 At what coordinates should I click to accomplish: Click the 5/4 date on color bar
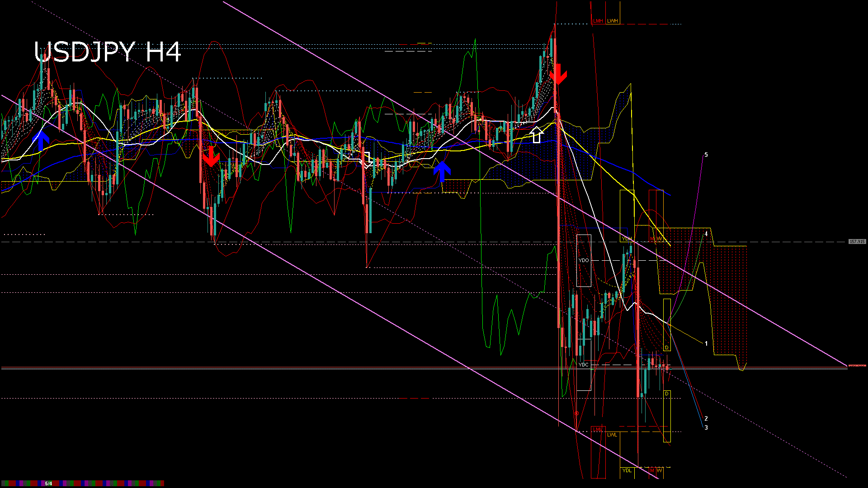[x=48, y=483]
